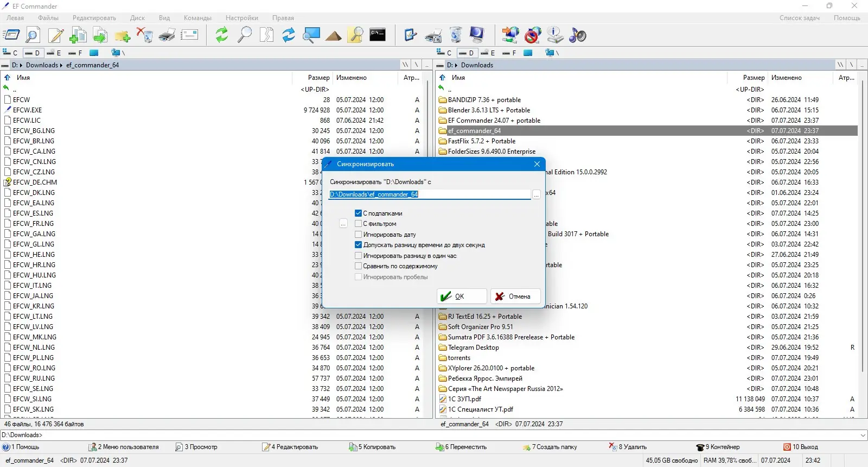The width and height of the screenshot is (868, 467).
Task: Click the sync target path input field
Action: click(x=430, y=194)
